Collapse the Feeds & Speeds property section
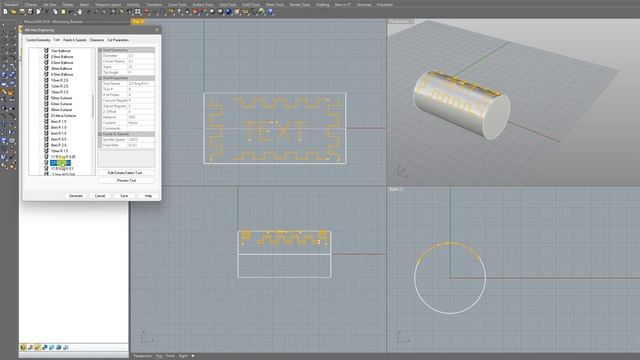The width and height of the screenshot is (640, 360). click(x=100, y=134)
